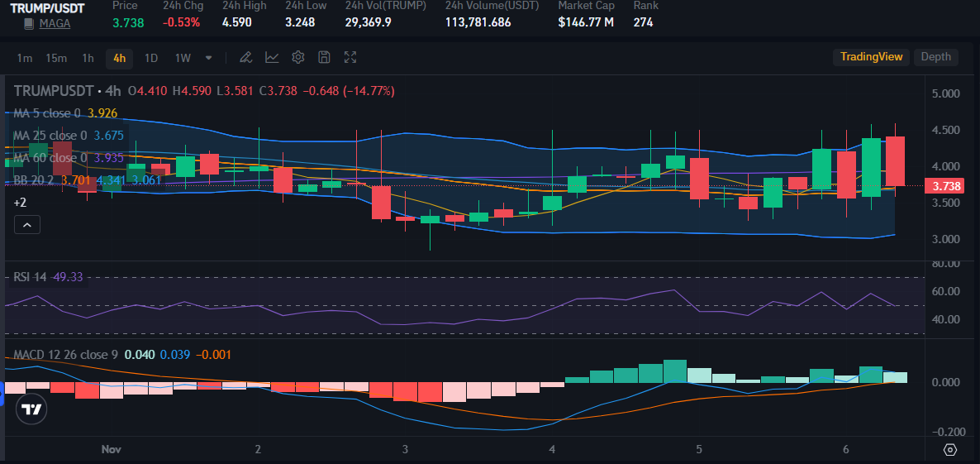Image resolution: width=980 pixels, height=464 pixels.
Task: Select the 4h timeframe
Action: coord(119,58)
